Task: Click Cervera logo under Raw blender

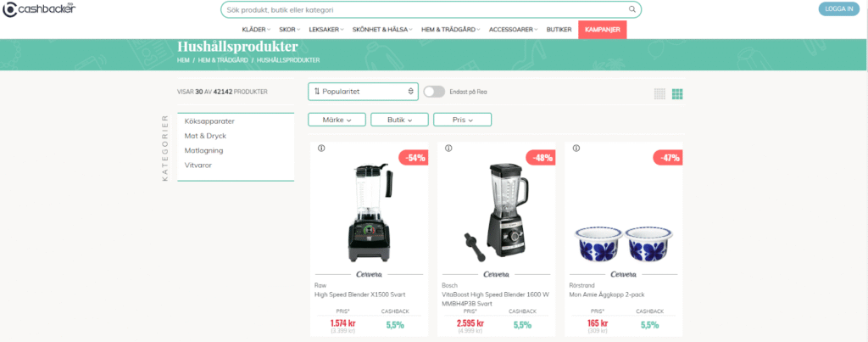Action: [369, 274]
